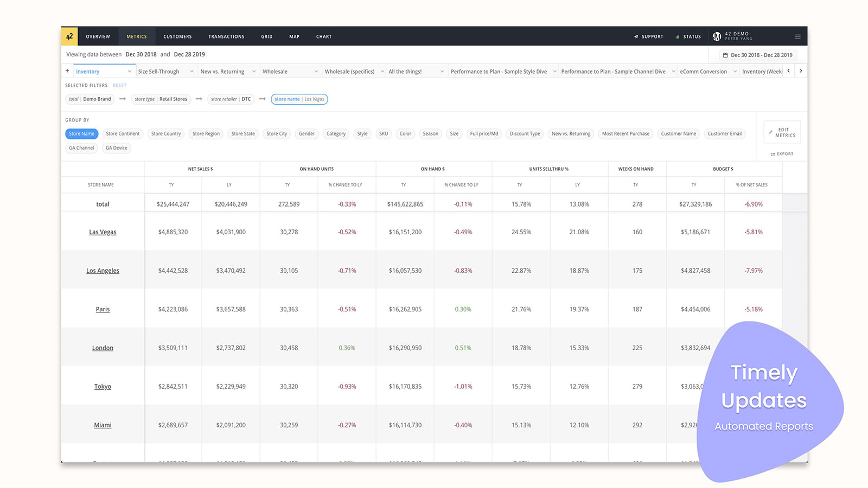Screen dimensions: 868x488
Task: Group by GA Channel
Action: point(81,148)
